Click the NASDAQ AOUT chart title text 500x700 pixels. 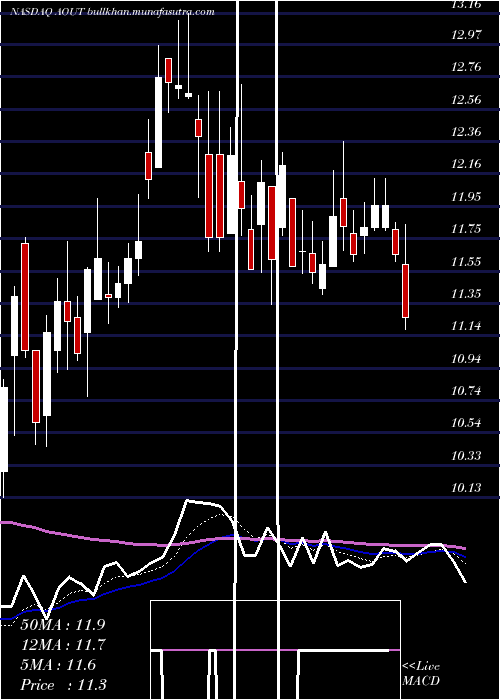[x=112, y=12]
